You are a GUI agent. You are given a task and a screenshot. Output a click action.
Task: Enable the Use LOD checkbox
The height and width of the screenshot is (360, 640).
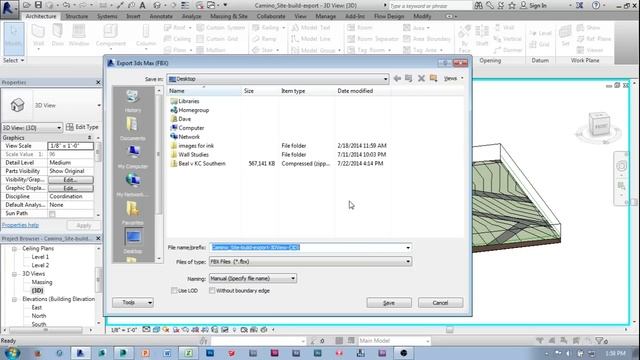[x=174, y=291]
